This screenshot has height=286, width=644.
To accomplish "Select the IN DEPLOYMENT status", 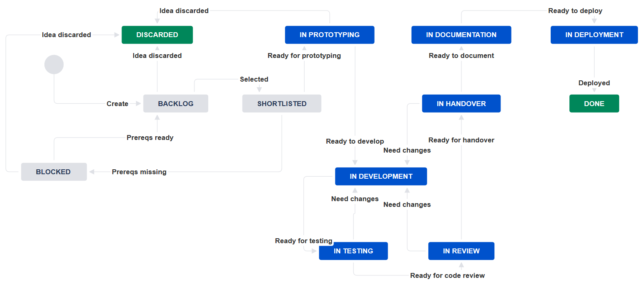I will [x=594, y=35].
